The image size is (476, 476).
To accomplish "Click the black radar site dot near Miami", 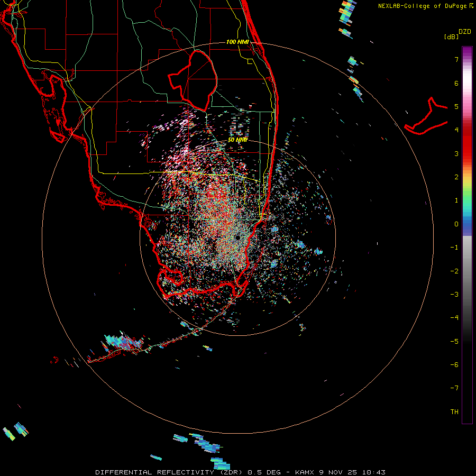I will click(237, 237).
